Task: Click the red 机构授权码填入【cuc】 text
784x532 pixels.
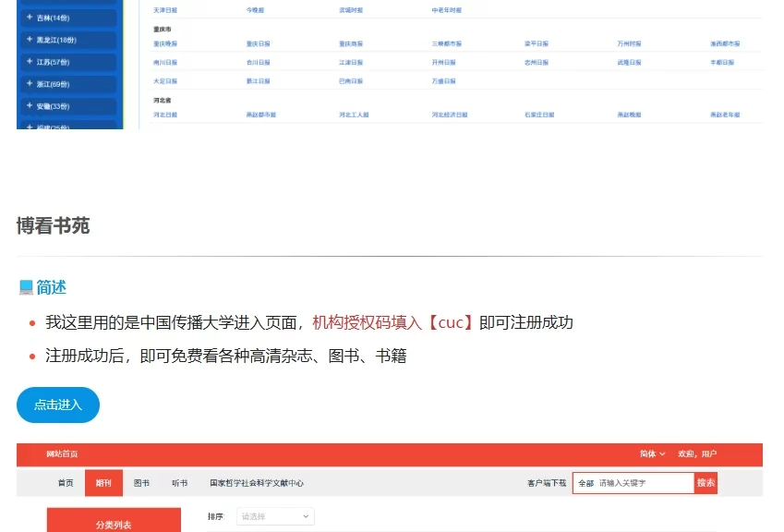Action: pos(393,322)
